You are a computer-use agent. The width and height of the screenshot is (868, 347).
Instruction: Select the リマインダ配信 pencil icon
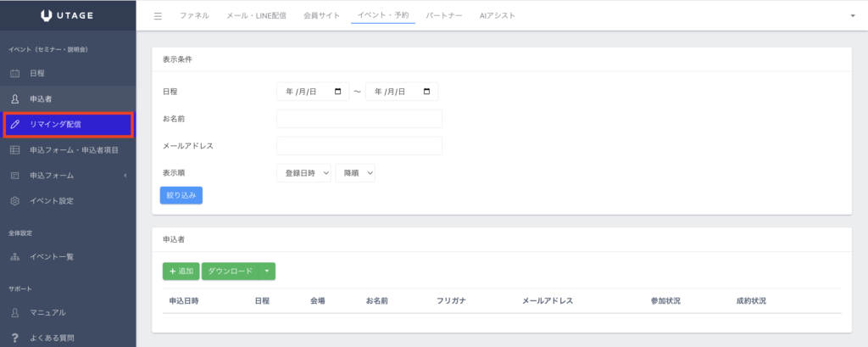(14, 125)
